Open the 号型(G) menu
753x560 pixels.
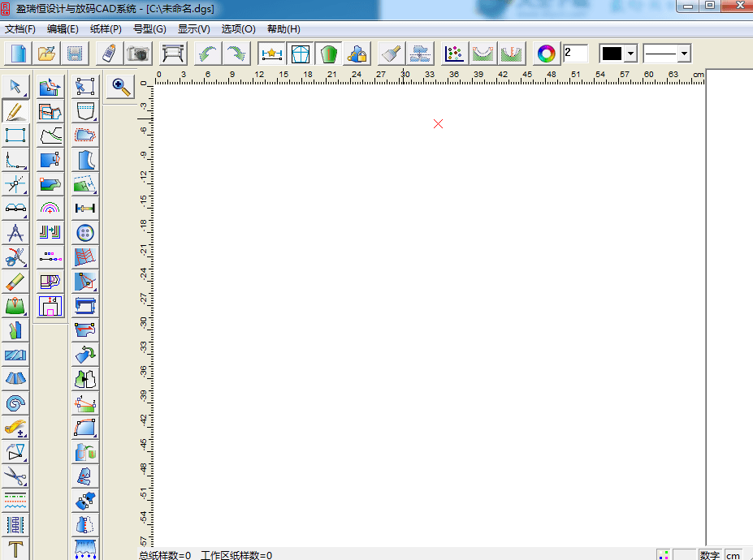149,28
